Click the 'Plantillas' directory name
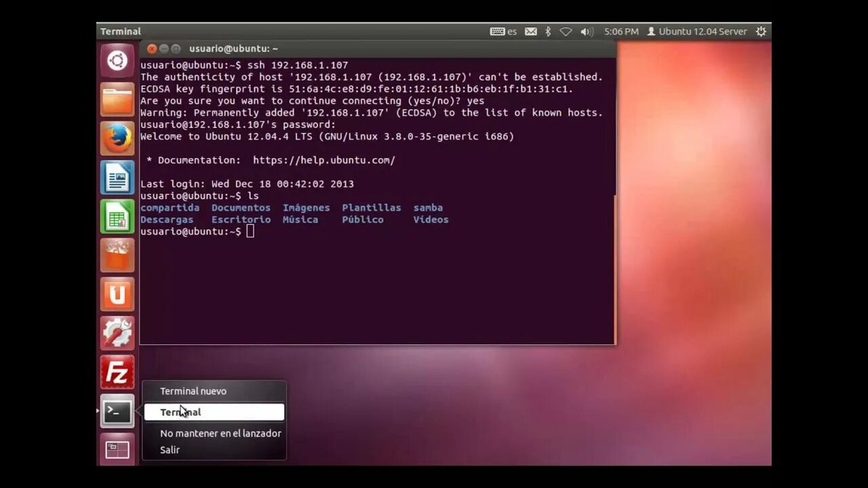The image size is (868, 488). 372,208
